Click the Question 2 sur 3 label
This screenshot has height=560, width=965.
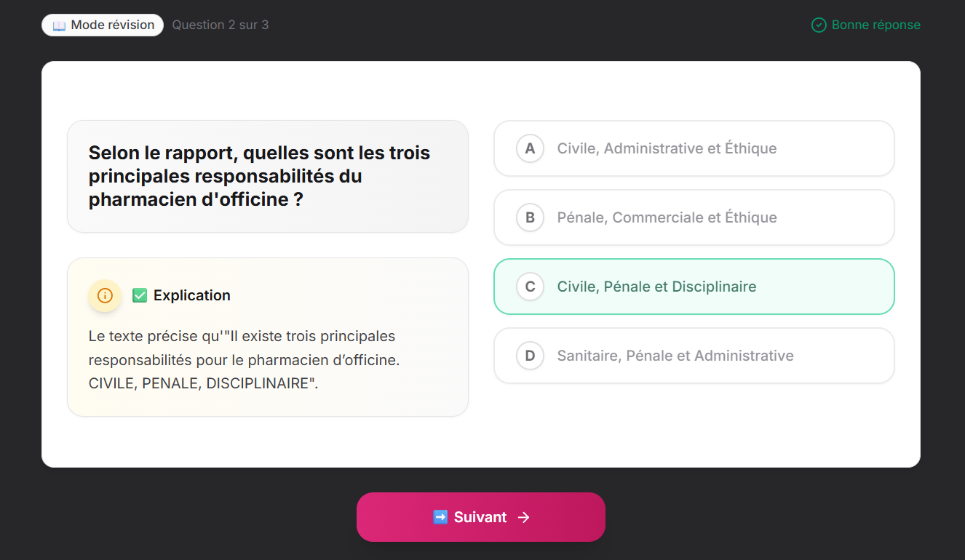[220, 24]
